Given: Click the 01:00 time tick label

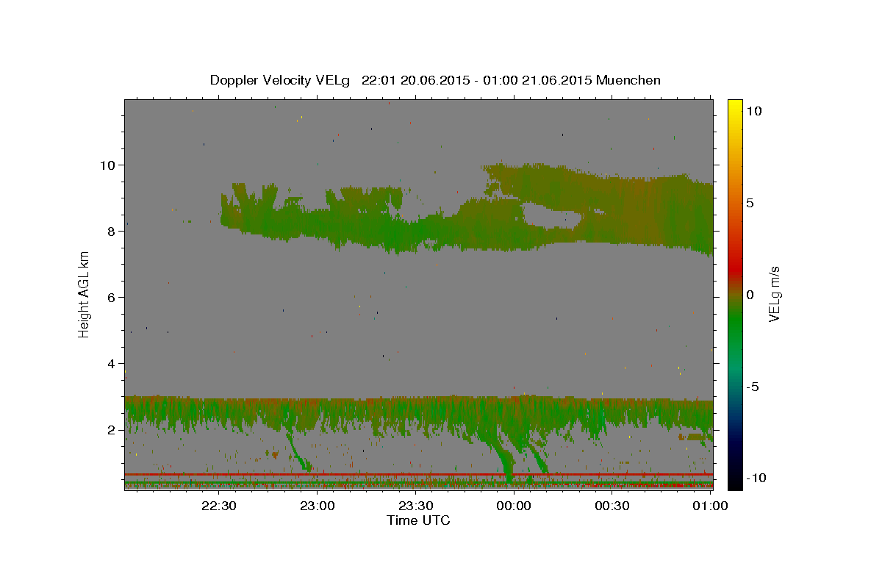Looking at the screenshot, I should click(710, 506).
